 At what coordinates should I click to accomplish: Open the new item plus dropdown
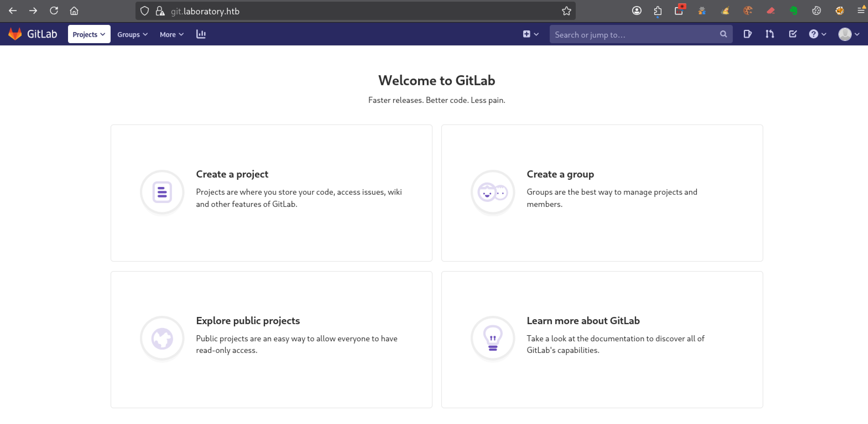tap(531, 34)
